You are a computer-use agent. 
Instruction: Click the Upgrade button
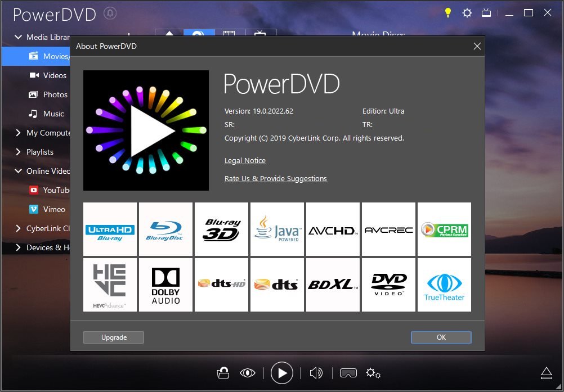(x=114, y=337)
